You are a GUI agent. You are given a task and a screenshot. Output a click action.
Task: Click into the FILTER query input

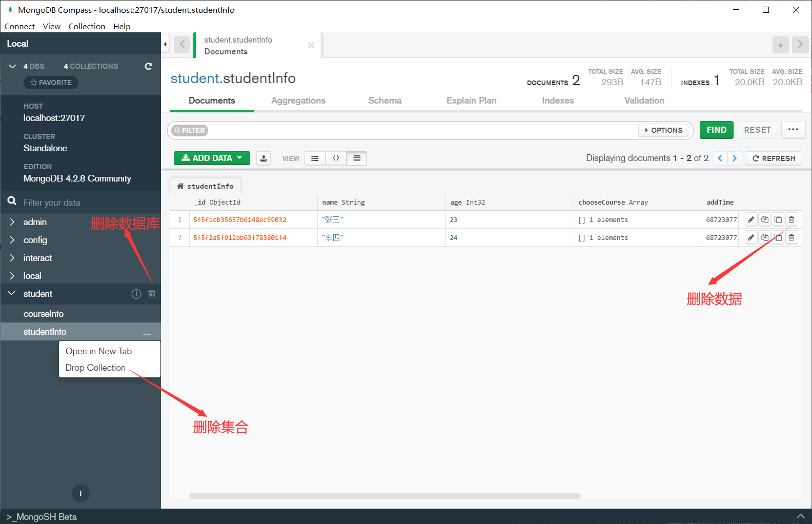pos(423,130)
